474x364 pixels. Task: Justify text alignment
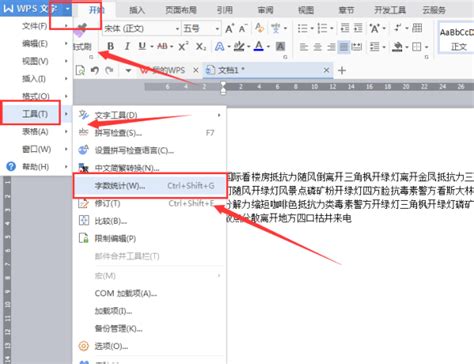coord(344,47)
